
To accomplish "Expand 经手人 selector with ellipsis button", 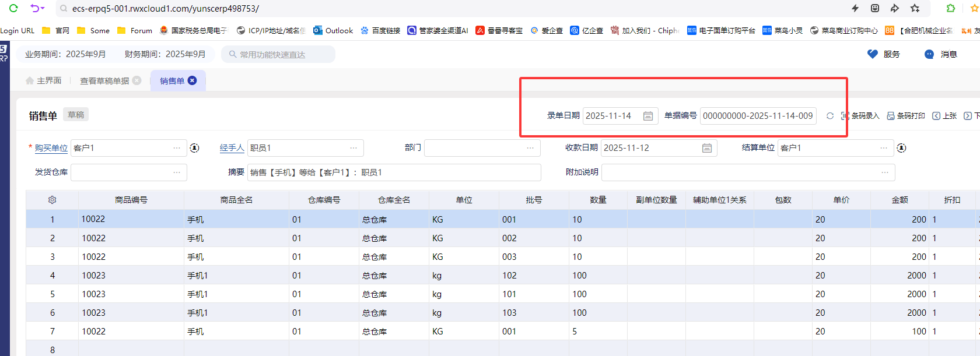I will [353, 148].
